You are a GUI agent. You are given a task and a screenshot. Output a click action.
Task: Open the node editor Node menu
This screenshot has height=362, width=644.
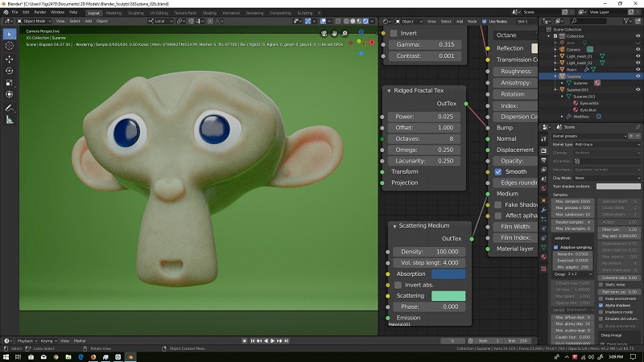[x=473, y=22]
